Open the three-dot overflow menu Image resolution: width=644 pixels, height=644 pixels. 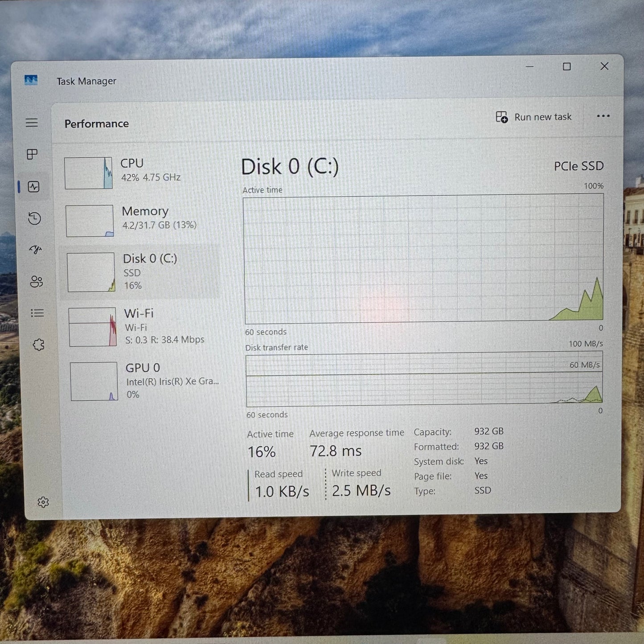coord(603,116)
